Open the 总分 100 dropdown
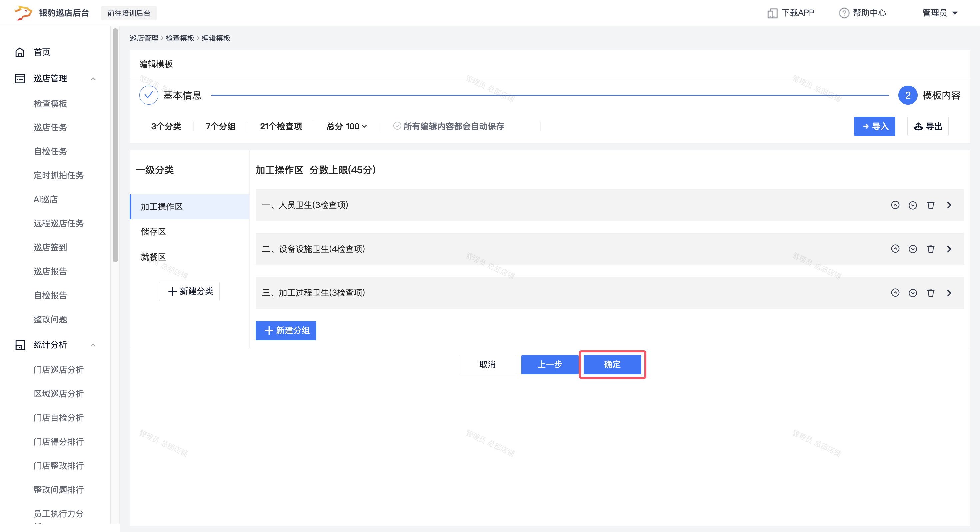 coord(347,126)
